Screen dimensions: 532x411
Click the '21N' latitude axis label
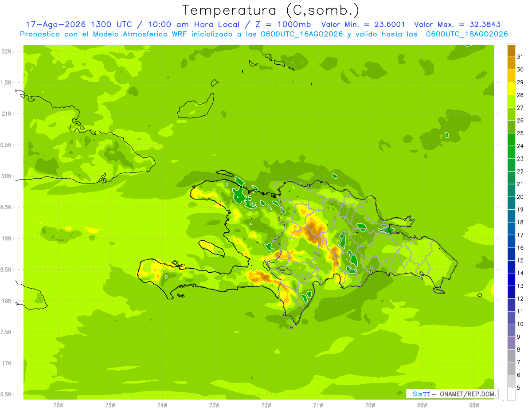point(7,114)
